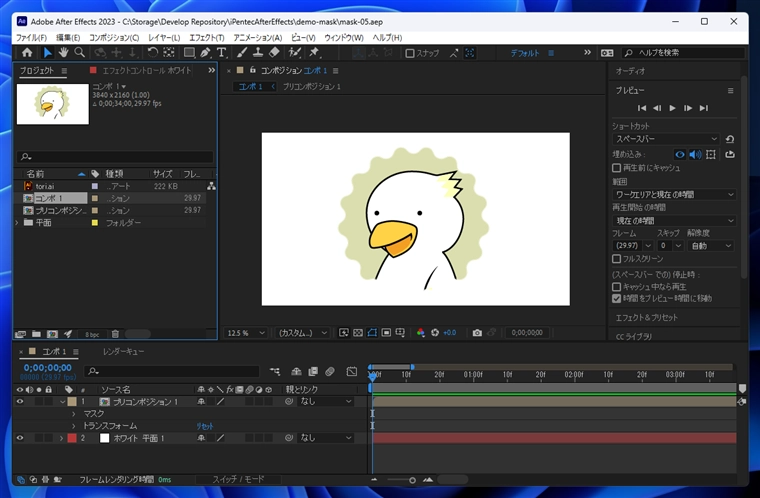This screenshot has width=760, height=498.
Task: Click the Home icon in toolbar
Action: [x=27, y=53]
